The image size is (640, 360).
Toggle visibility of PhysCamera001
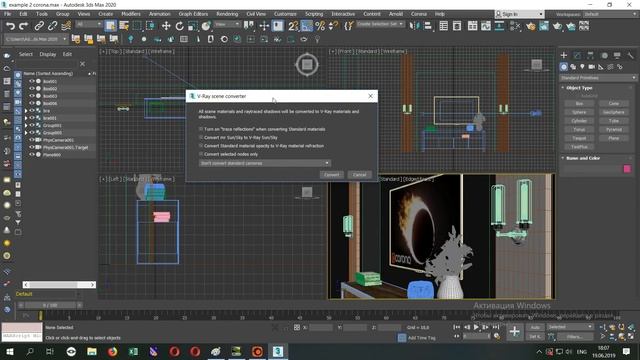pos(32,140)
